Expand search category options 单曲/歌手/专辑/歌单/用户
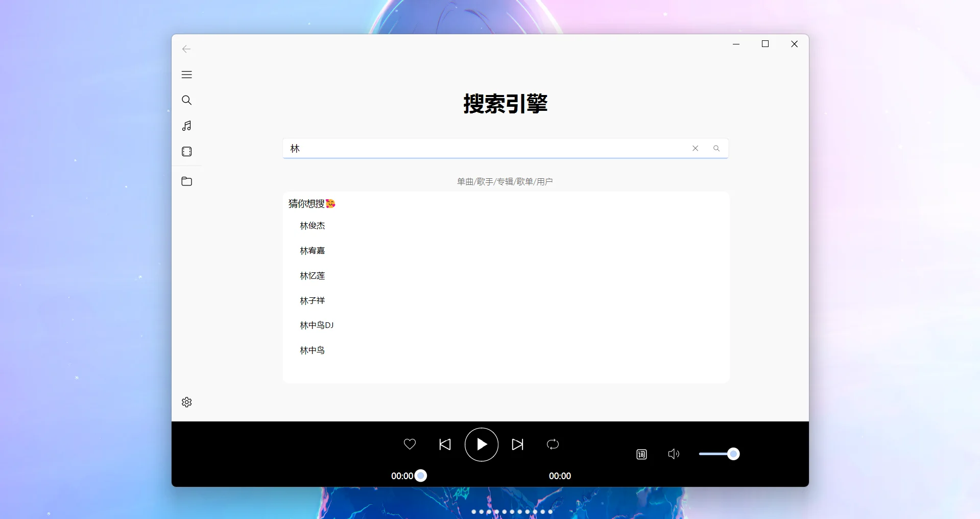This screenshot has width=980, height=519. coord(505,181)
